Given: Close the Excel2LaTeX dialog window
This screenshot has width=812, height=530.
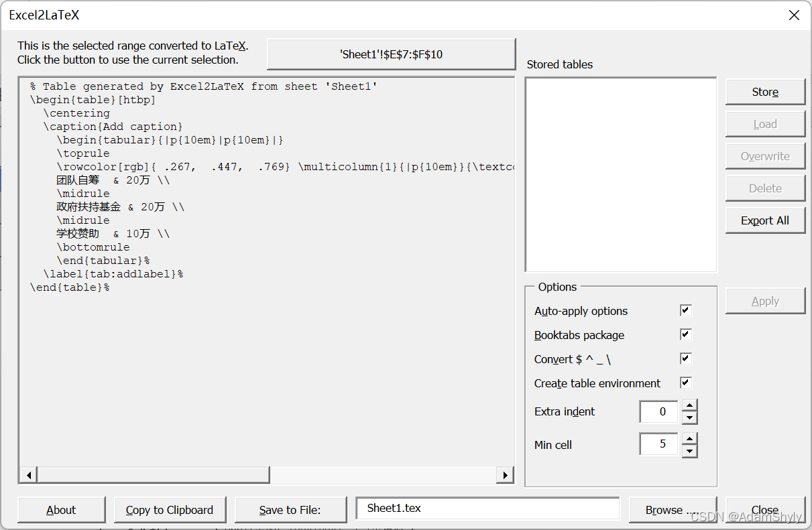Looking at the screenshot, I should click(x=794, y=15).
